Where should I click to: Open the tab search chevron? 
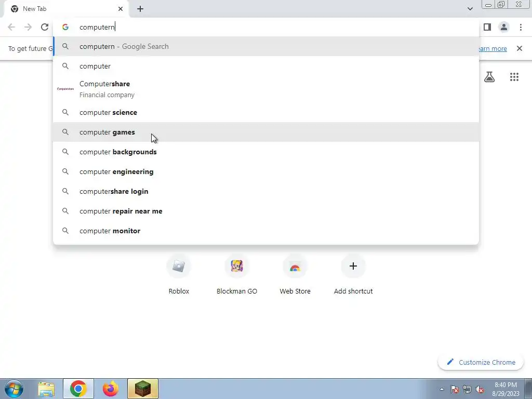coord(470,9)
